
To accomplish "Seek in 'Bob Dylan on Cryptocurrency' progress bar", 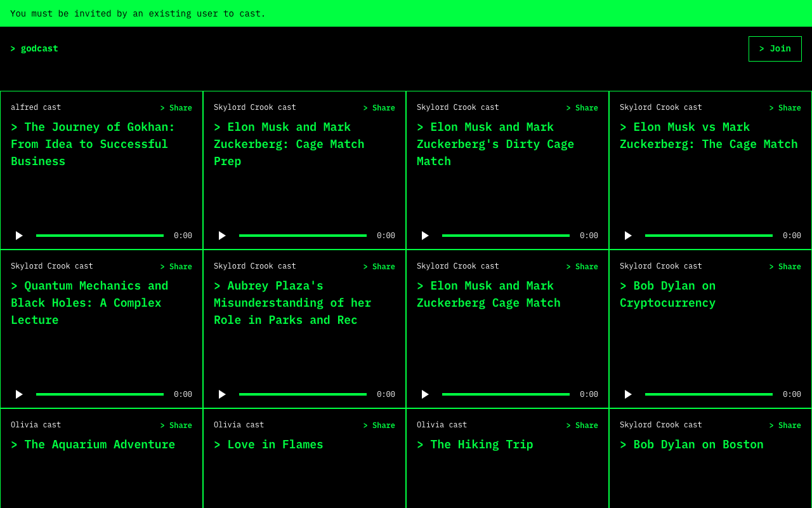I will click(x=709, y=394).
